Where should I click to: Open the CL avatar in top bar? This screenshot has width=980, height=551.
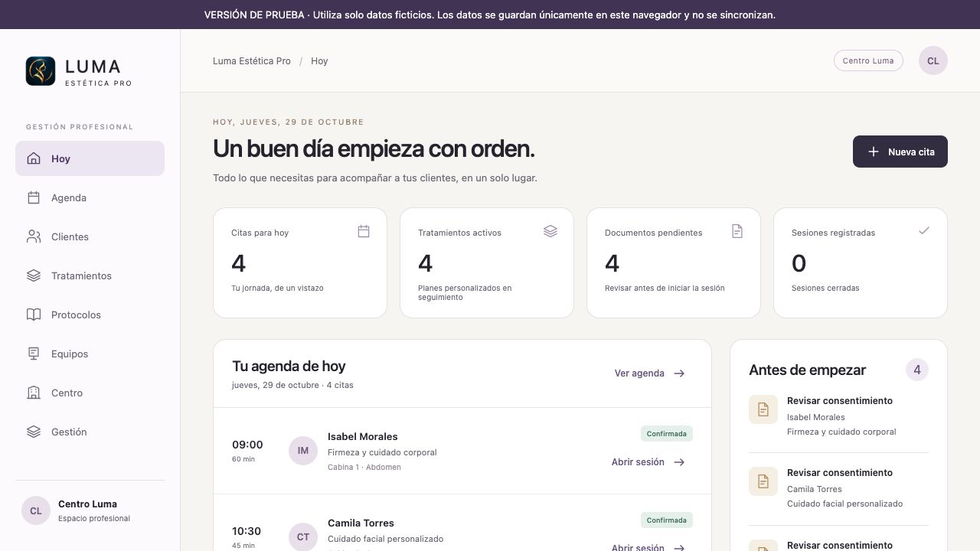(933, 60)
